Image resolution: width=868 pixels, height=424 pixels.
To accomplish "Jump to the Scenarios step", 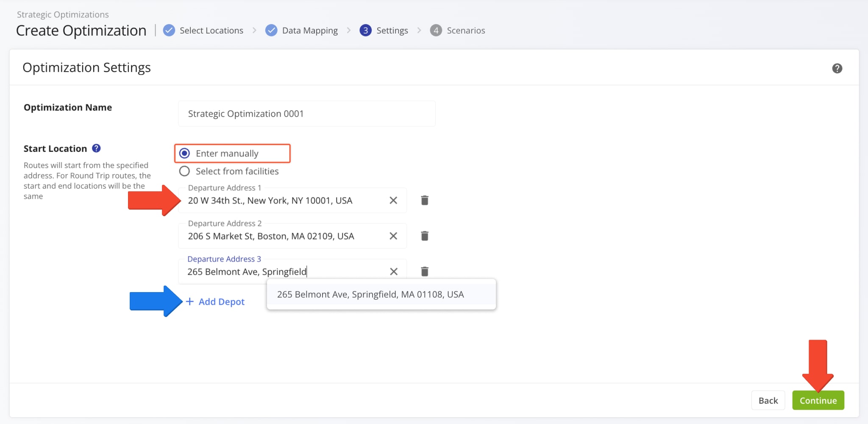I will tap(466, 30).
